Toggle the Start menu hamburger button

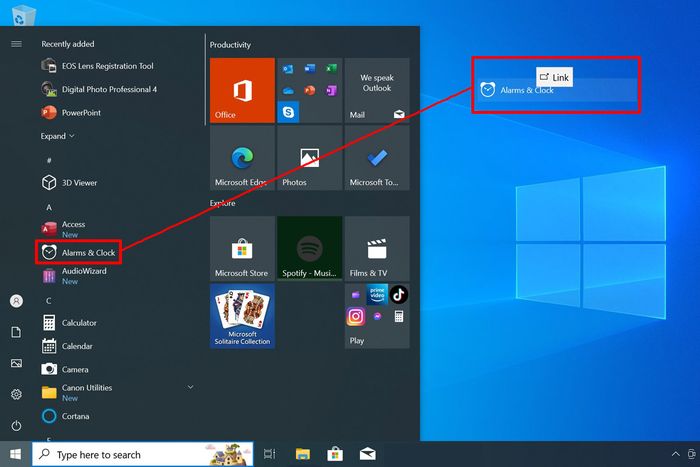17,44
